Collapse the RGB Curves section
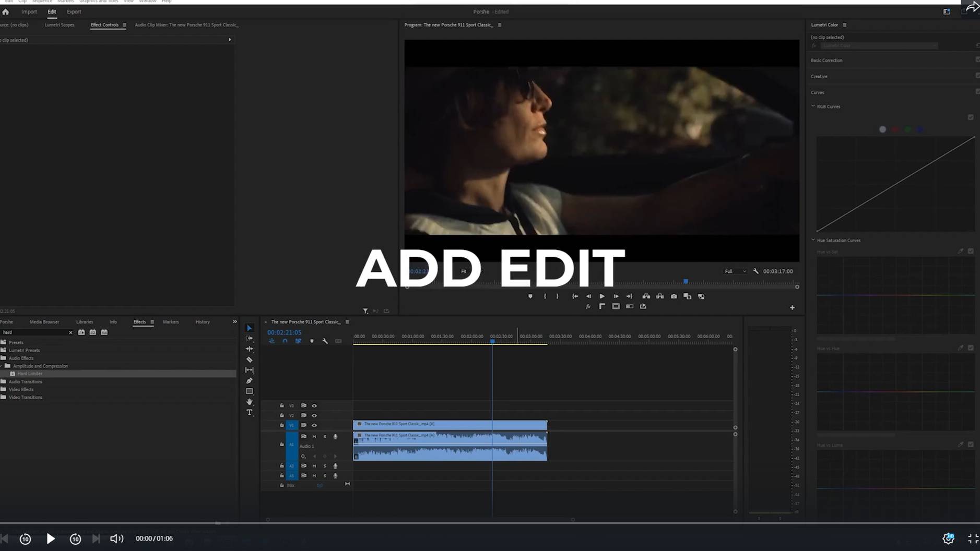The image size is (980, 551). (813, 106)
